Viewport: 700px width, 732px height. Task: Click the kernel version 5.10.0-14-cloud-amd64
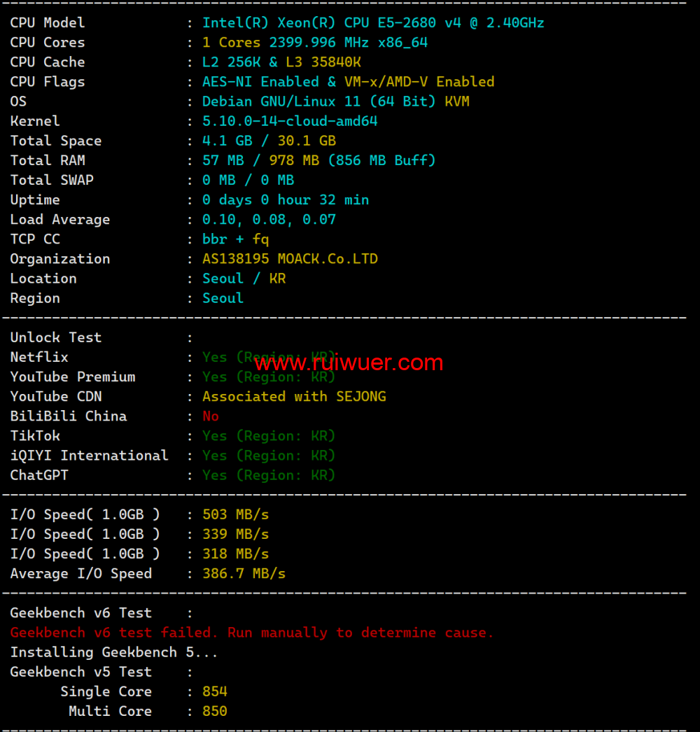[x=290, y=121]
